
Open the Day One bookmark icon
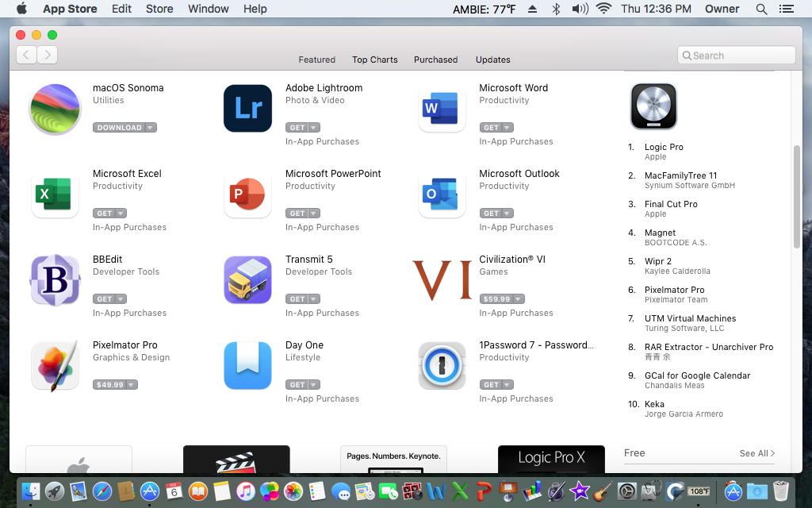[247, 365]
